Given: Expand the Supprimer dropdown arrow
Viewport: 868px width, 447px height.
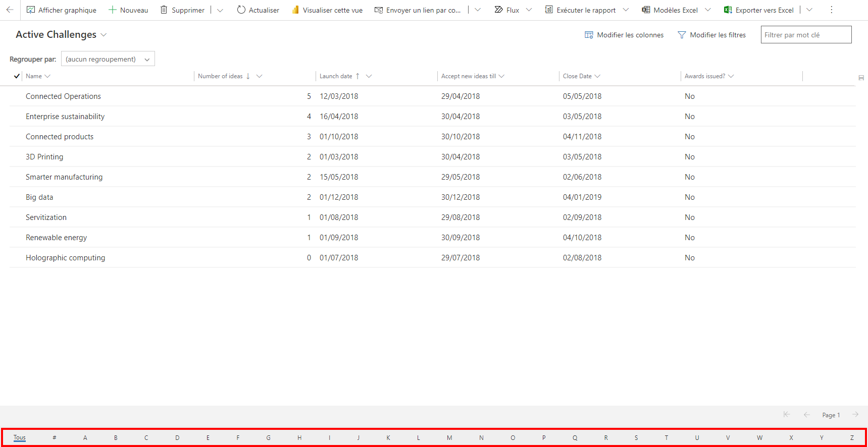Looking at the screenshot, I should pos(220,10).
